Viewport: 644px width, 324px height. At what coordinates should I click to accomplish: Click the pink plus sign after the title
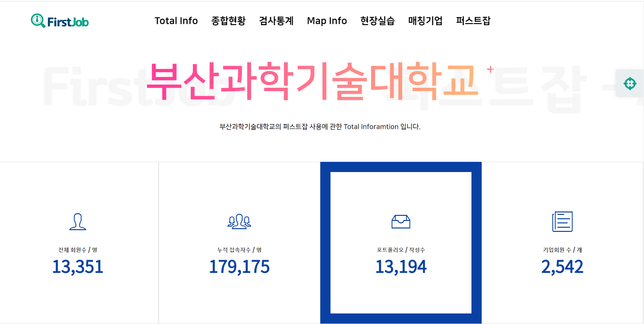pyautogui.click(x=490, y=69)
